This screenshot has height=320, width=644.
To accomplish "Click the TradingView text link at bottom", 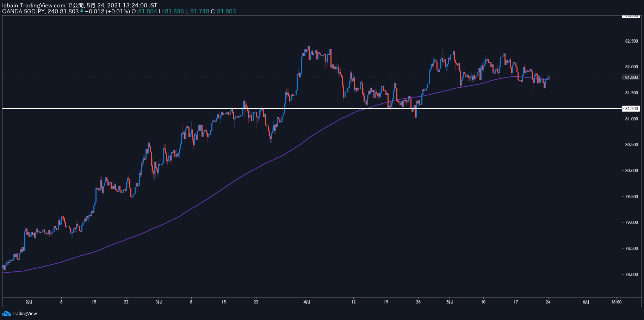I will [x=24, y=314].
